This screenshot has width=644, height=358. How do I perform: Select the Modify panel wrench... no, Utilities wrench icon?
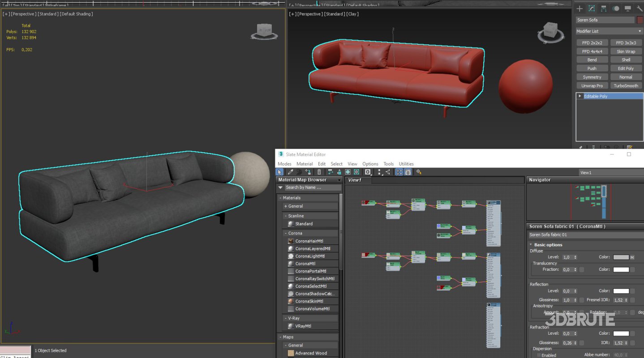point(639,8)
